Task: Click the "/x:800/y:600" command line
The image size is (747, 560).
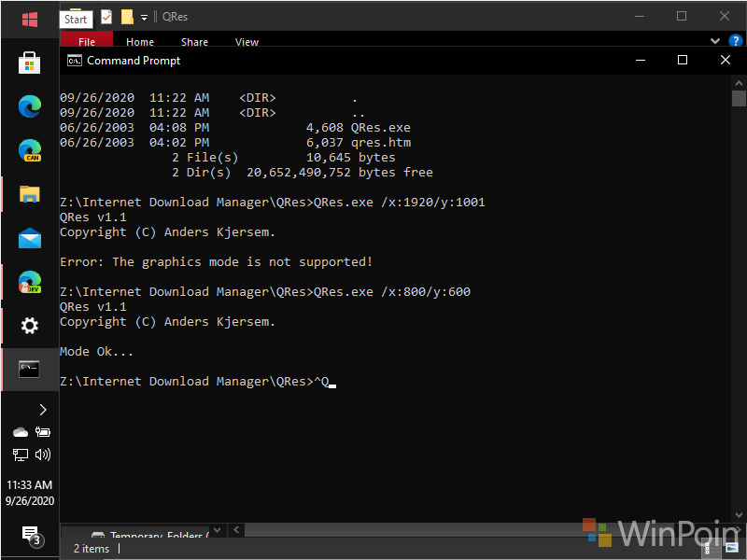Action: point(265,292)
